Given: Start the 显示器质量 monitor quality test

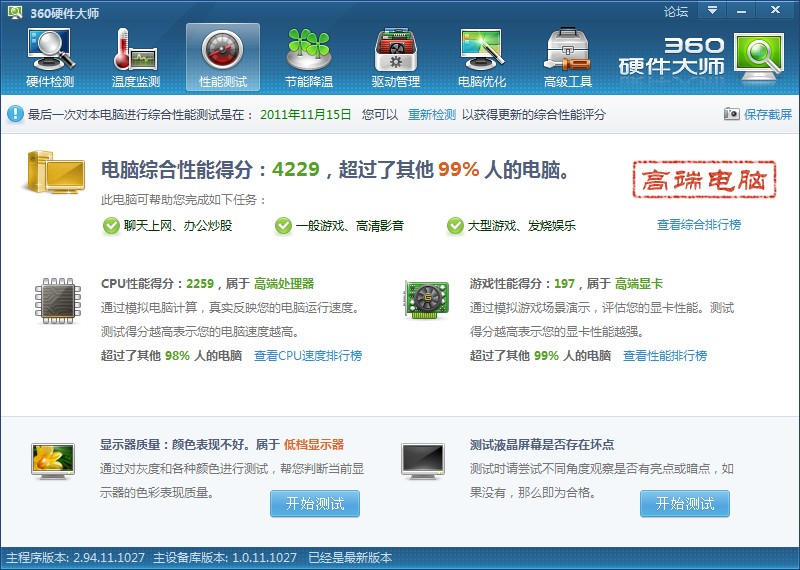Looking at the screenshot, I should (x=314, y=503).
